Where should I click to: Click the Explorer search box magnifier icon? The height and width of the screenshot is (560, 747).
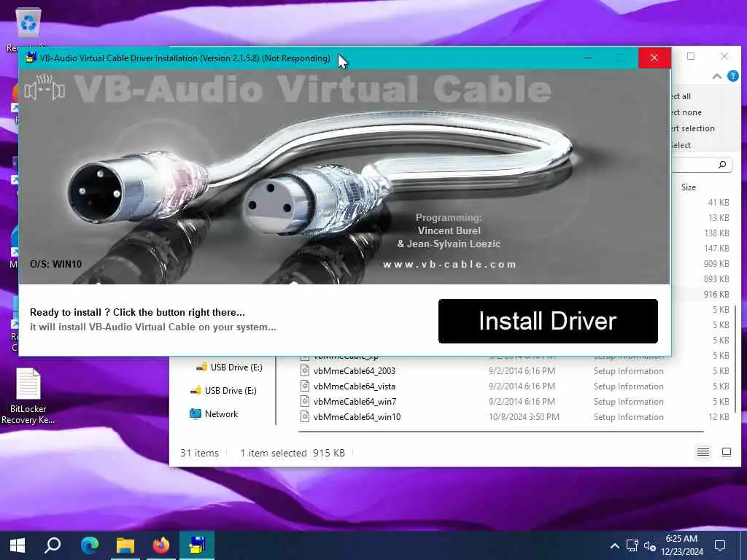[722, 164]
